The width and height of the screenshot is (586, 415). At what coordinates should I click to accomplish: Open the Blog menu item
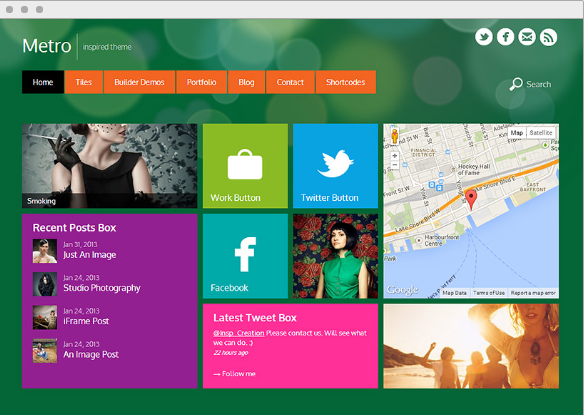pos(246,82)
